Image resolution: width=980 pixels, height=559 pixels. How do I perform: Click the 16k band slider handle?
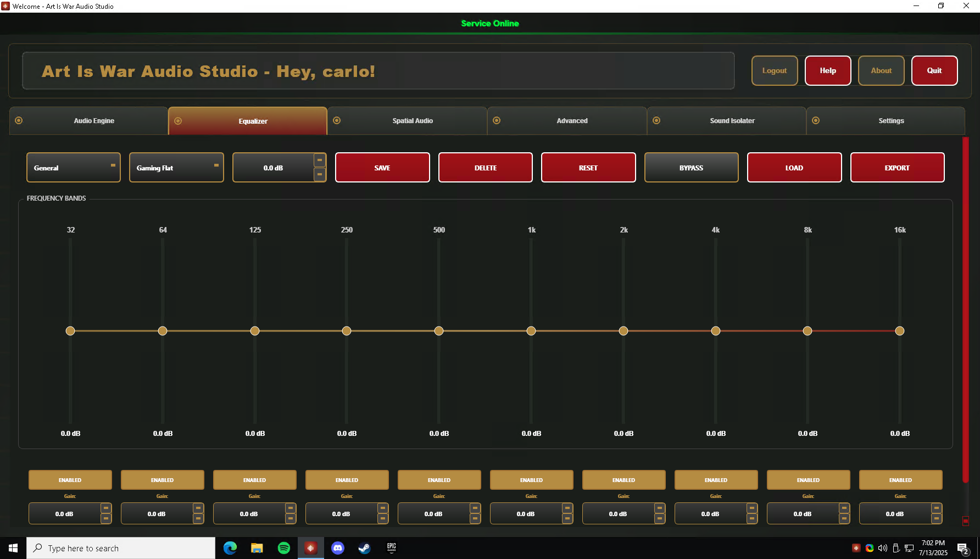click(900, 331)
